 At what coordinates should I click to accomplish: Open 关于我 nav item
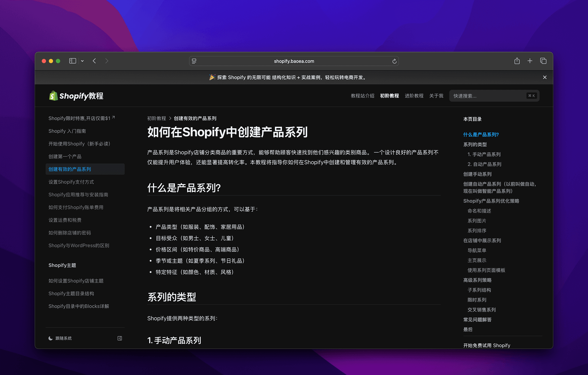pos(436,96)
